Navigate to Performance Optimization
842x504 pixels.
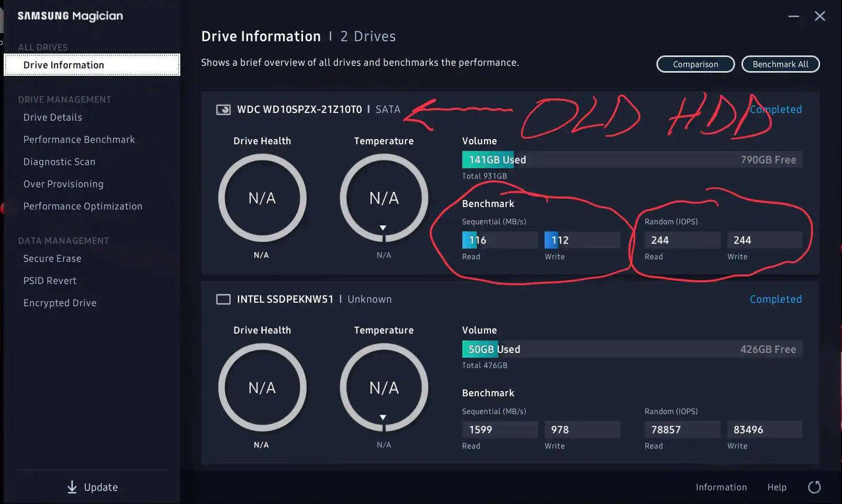pyautogui.click(x=83, y=207)
